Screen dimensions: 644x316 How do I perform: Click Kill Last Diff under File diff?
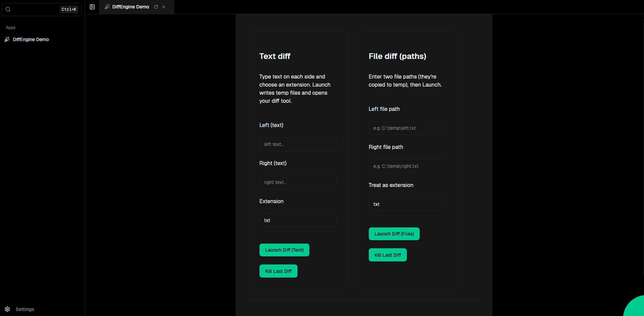tap(388, 255)
